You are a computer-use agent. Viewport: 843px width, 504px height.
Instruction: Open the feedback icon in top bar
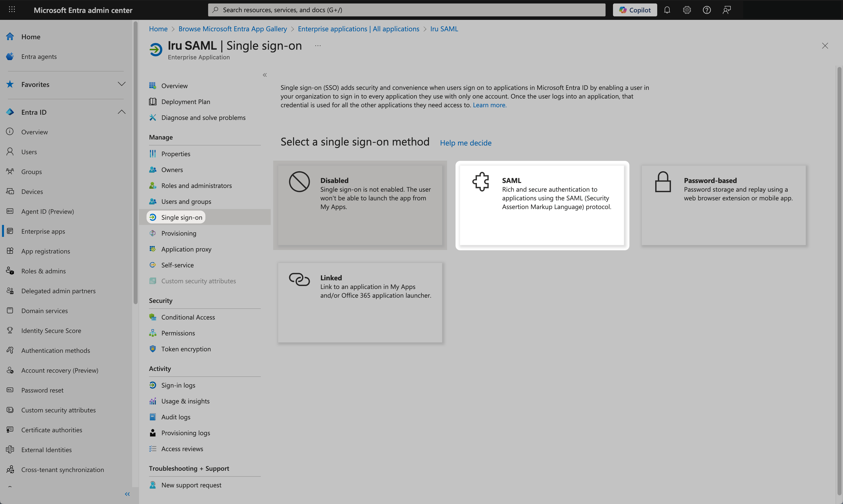point(727,10)
